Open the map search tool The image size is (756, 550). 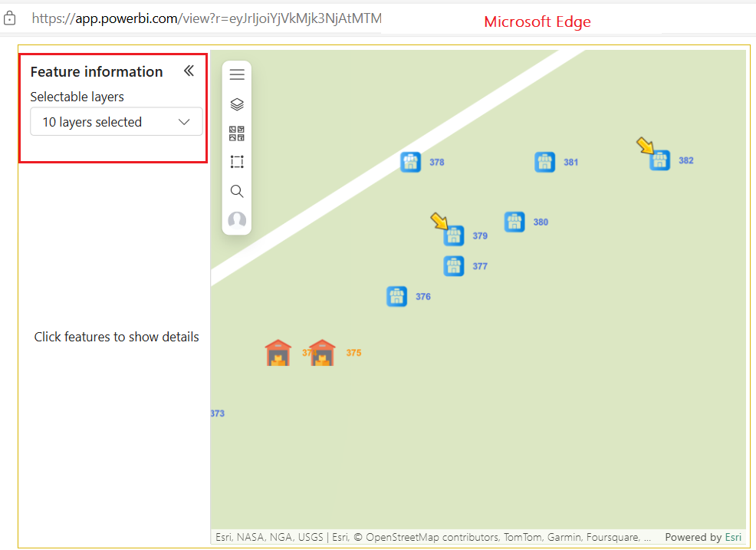(x=237, y=190)
